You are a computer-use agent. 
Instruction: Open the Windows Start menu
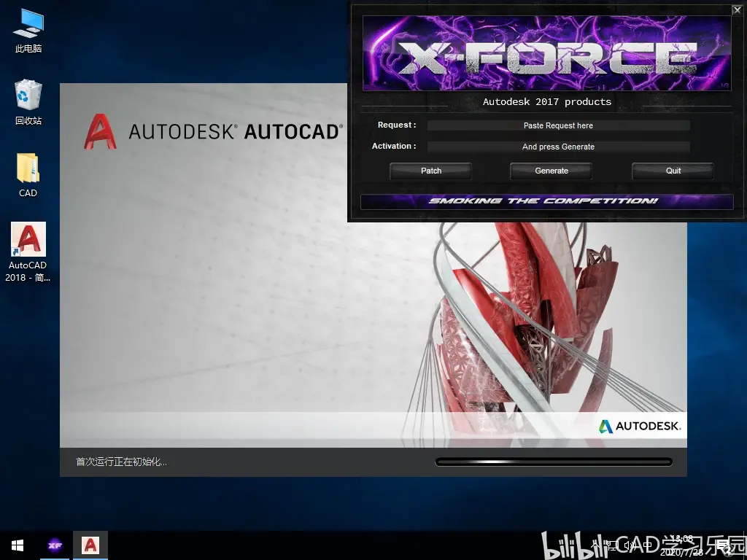(x=18, y=545)
